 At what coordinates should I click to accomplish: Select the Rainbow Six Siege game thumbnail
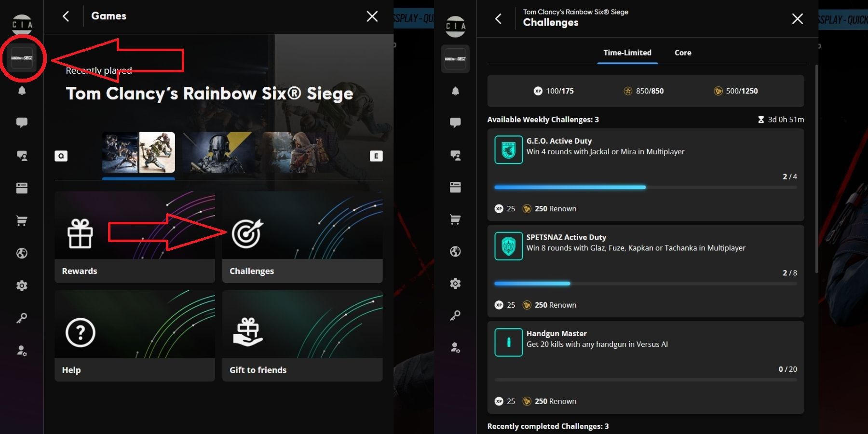pyautogui.click(x=138, y=152)
